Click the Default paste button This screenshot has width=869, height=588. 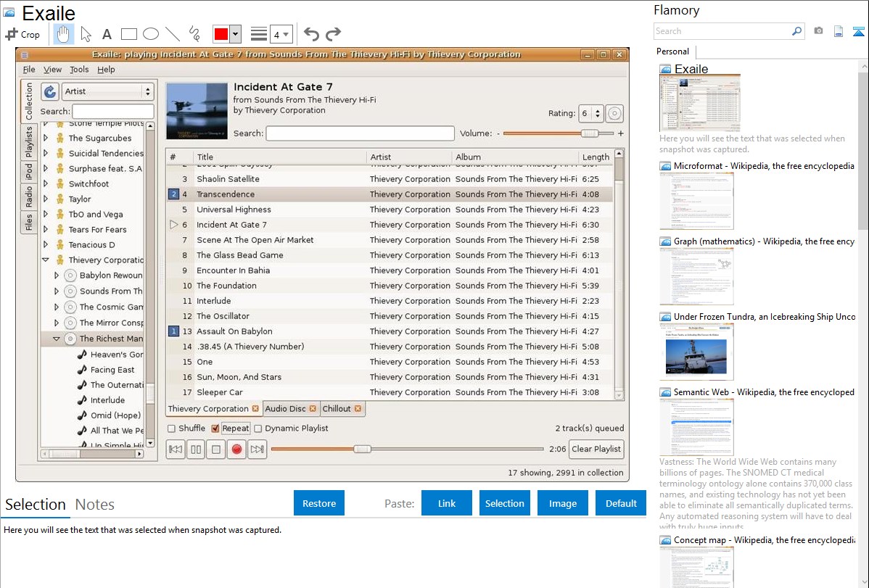pyautogui.click(x=621, y=503)
